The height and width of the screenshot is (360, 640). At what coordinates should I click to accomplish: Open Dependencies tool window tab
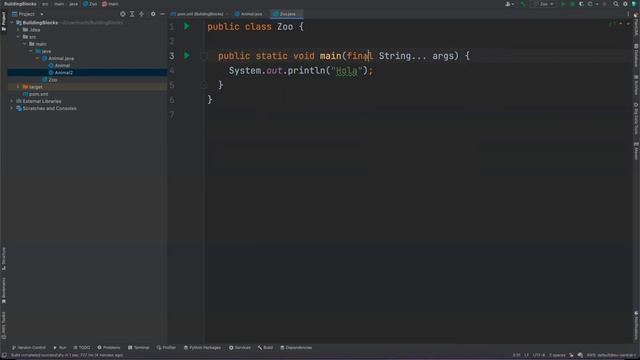(296, 348)
